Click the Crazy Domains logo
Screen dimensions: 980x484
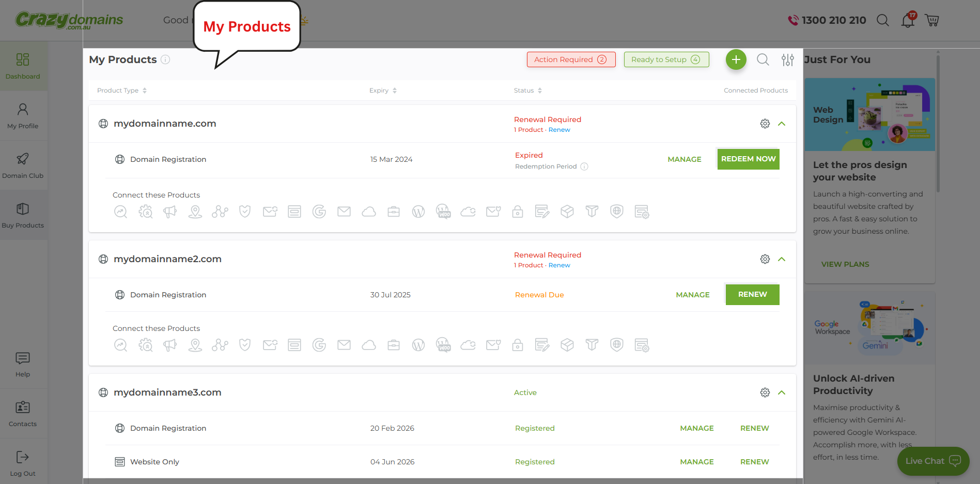coord(69,20)
